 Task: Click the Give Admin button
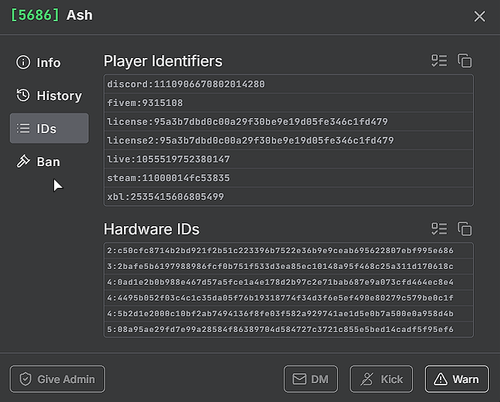click(x=57, y=379)
